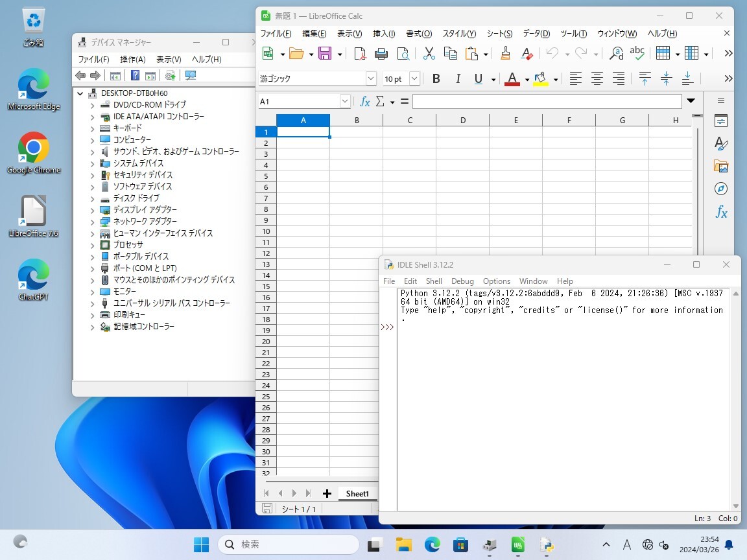This screenshot has width=747, height=560.
Task: Apply the red font color swatch
Action: point(512,78)
